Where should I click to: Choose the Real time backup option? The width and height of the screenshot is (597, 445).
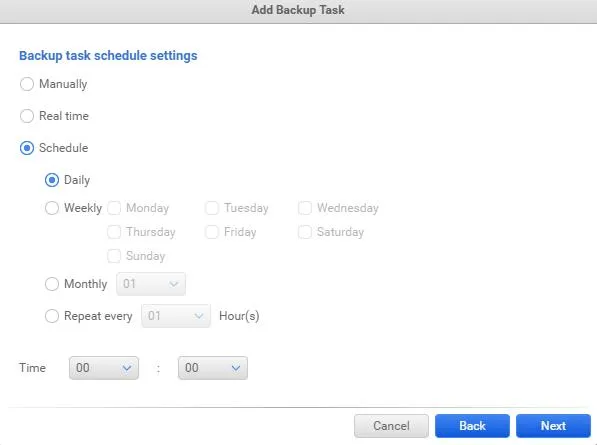click(x=27, y=116)
